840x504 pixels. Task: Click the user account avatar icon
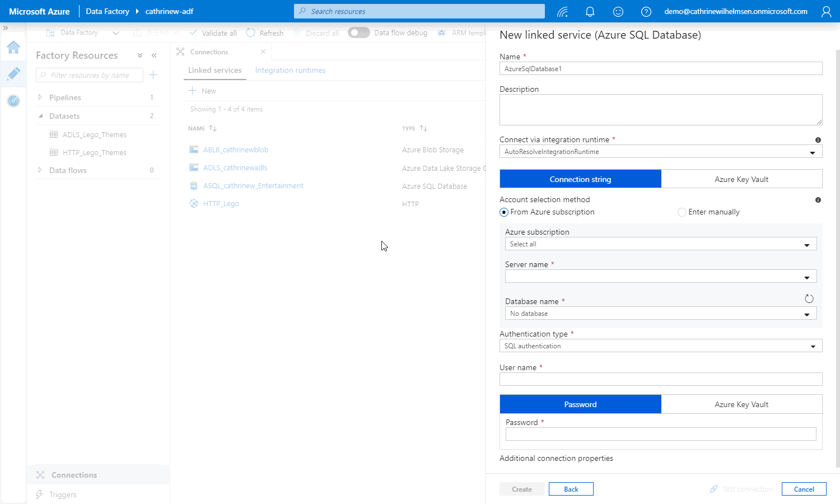(x=826, y=12)
